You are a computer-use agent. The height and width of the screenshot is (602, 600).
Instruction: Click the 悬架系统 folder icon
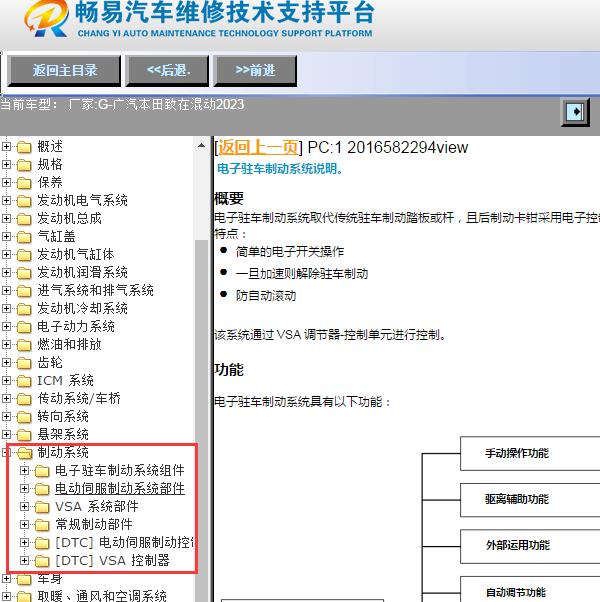click(24, 435)
